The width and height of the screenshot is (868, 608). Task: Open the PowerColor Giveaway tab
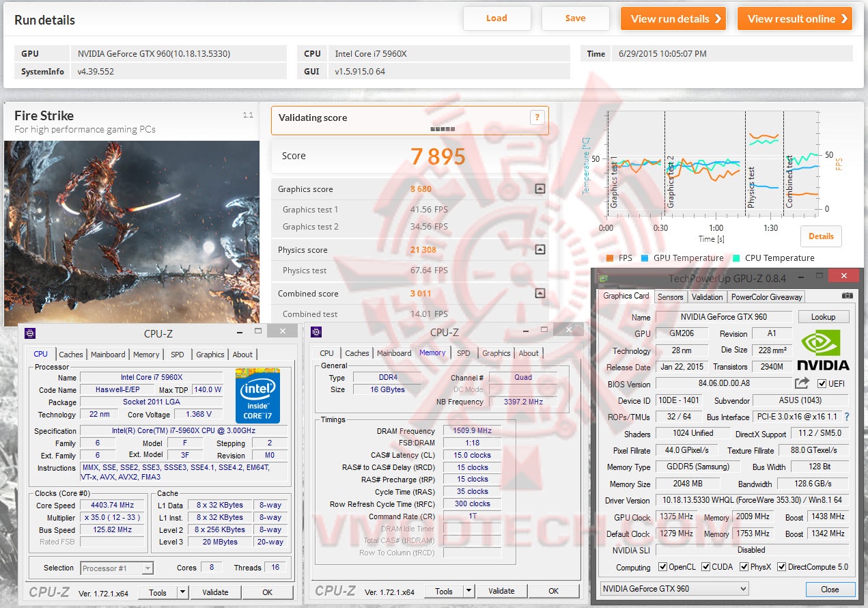766,297
